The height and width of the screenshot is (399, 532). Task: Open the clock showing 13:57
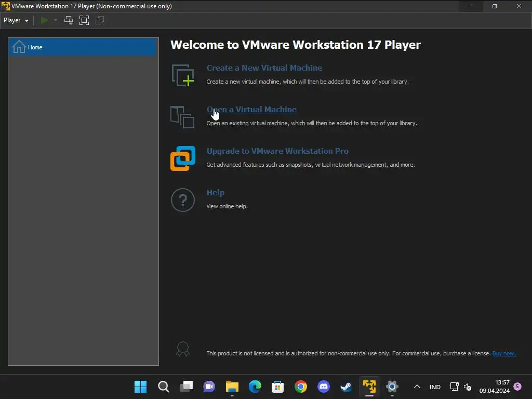[495, 387]
